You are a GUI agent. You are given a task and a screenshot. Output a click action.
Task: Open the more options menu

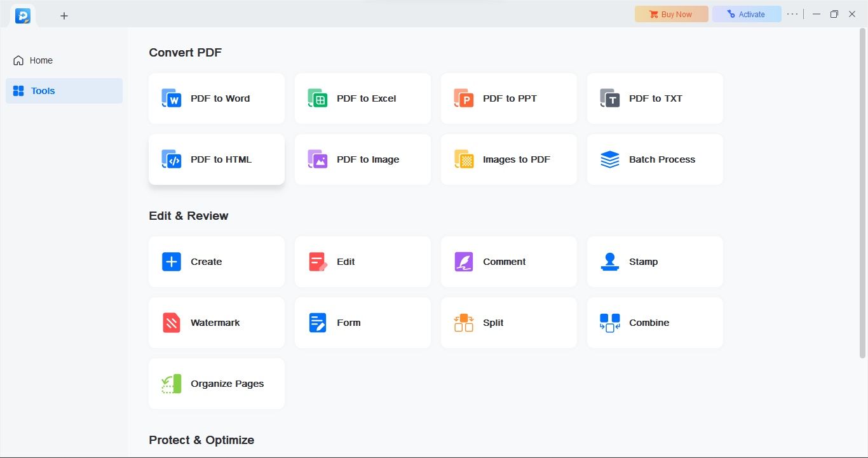click(792, 13)
